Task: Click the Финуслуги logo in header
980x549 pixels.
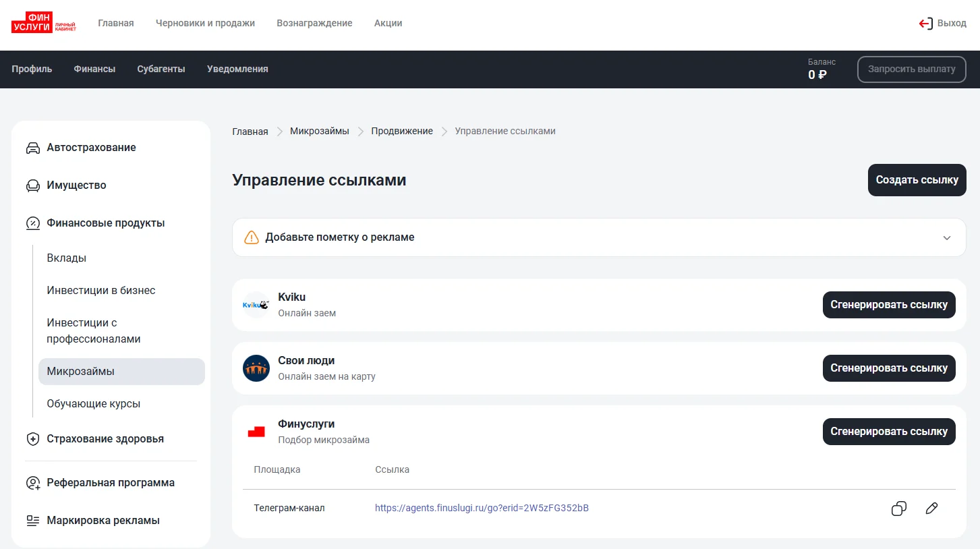Action: 44,23
